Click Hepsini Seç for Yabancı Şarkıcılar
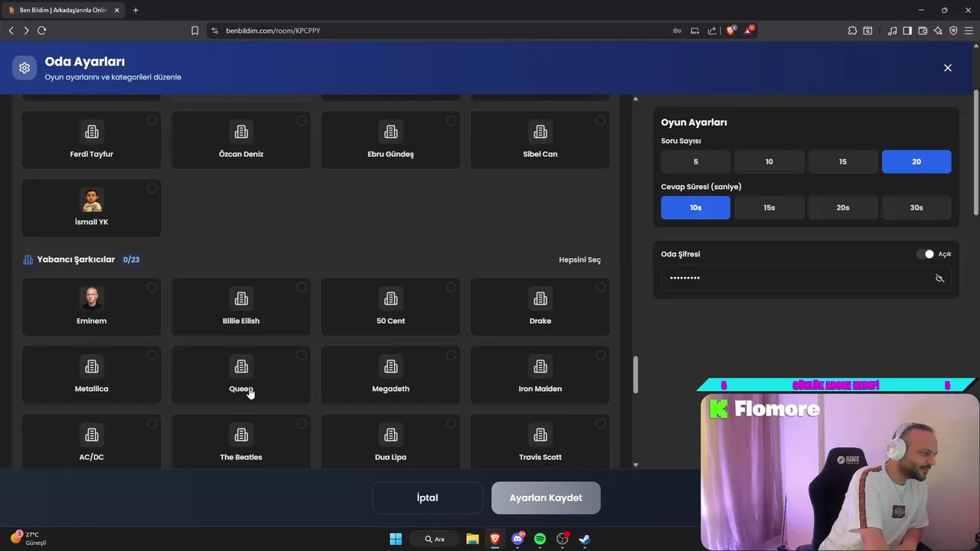 (x=580, y=260)
